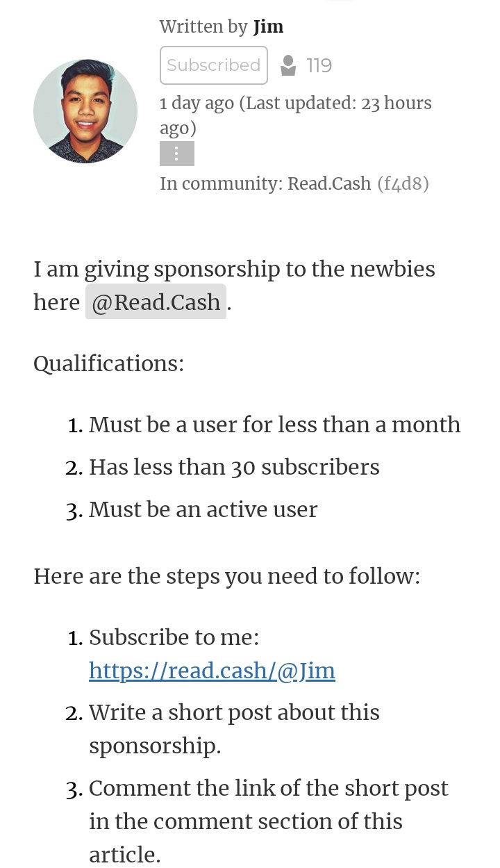Screen dimensions: 500x868
Task: Click the 'Last updated: 23 hours' text
Action: [x=339, y=104]
